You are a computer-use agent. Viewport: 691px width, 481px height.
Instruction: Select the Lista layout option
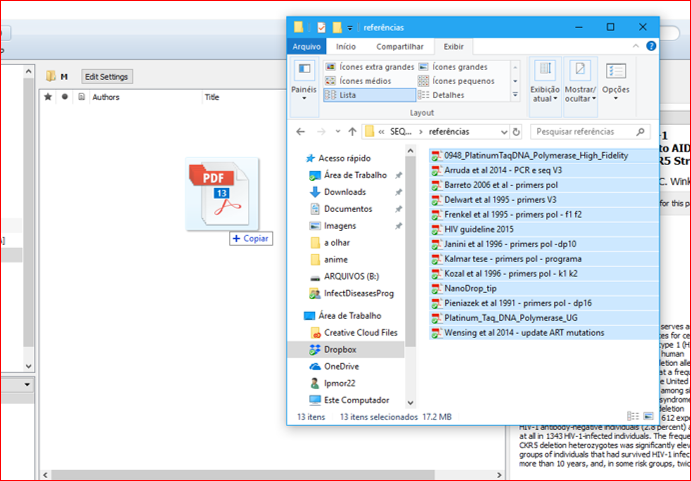tap(369, 95)
